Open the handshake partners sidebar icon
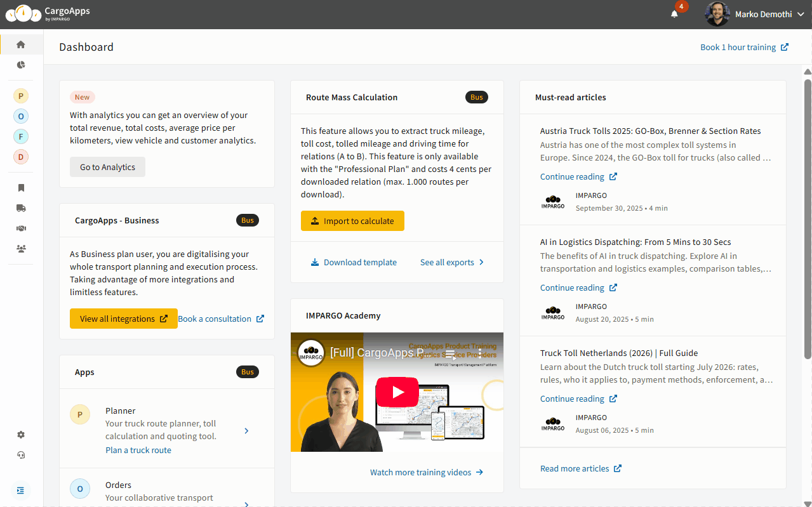The image size is (812, 507). [21, 228]
